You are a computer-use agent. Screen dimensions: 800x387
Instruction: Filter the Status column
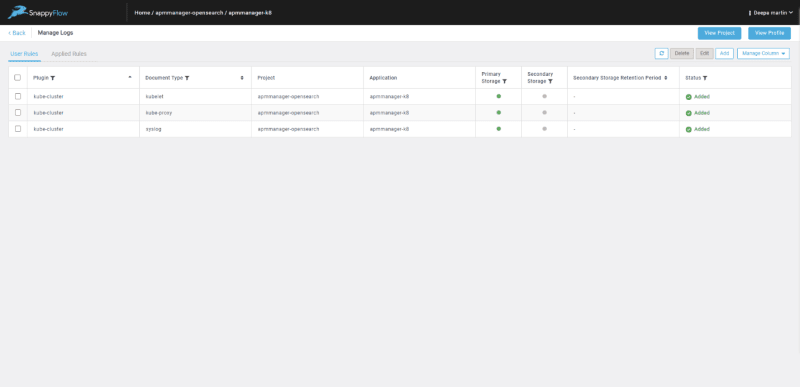pyautogui.click(x=705, y=78)
